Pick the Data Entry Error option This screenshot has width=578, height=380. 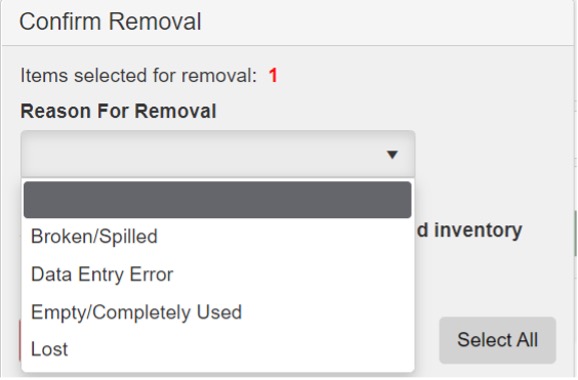(x=102, y=275)
